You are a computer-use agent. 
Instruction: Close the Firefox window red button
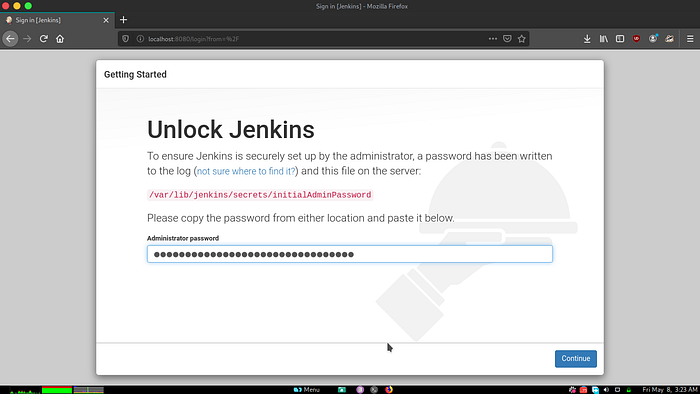5,6
